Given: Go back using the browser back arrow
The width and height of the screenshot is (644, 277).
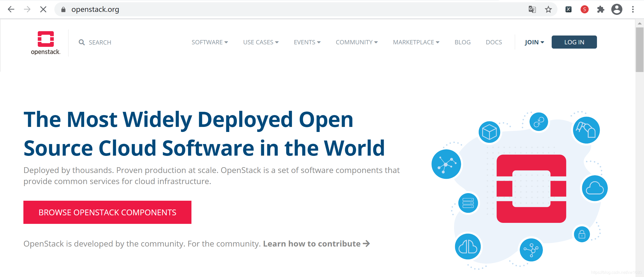Looking at the screenshot, I should pyautogui.click(x=11, y=9).
